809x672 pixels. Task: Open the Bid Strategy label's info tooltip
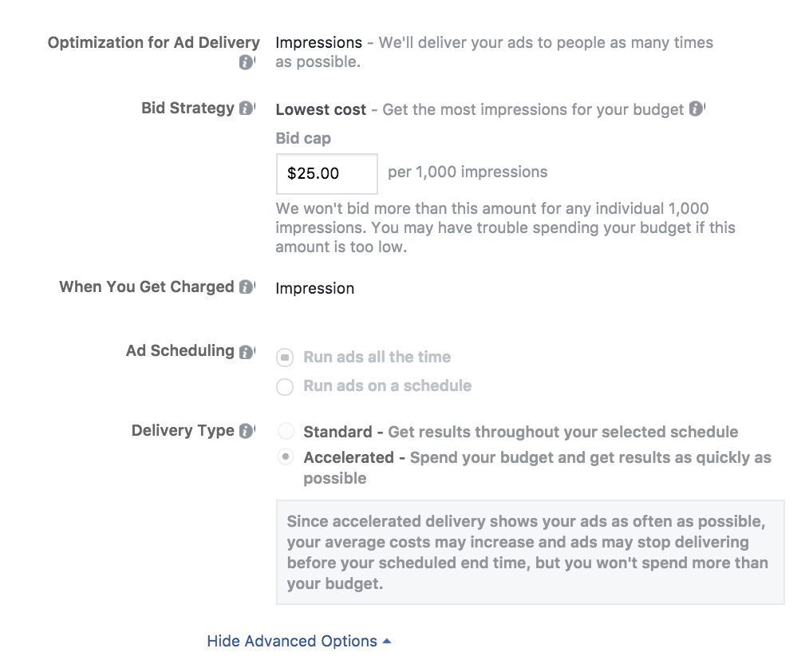point(247,109)
